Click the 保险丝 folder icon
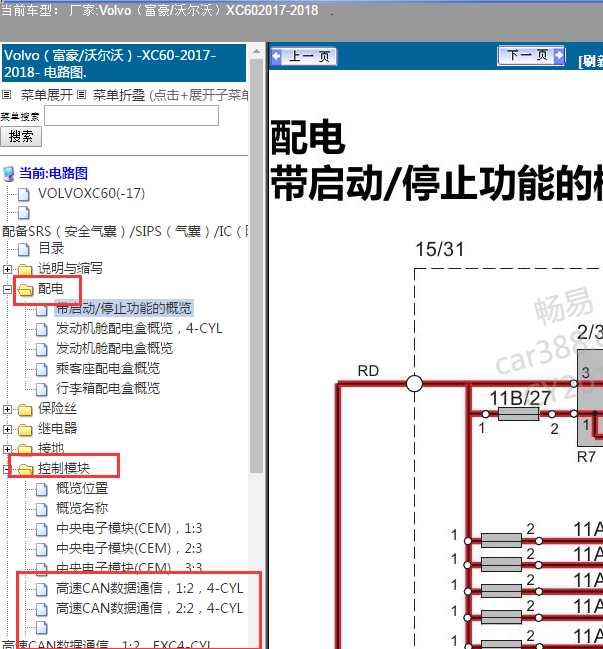Viewport: 603px width, 649px height. coord(25,410)
